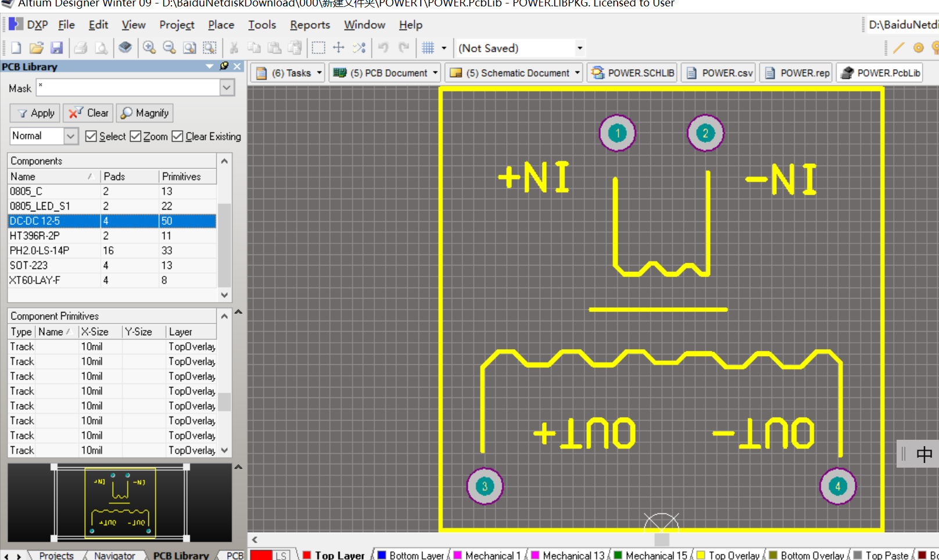
Task: Click the zoom in magnifier icon
Action: click(149, 48)
